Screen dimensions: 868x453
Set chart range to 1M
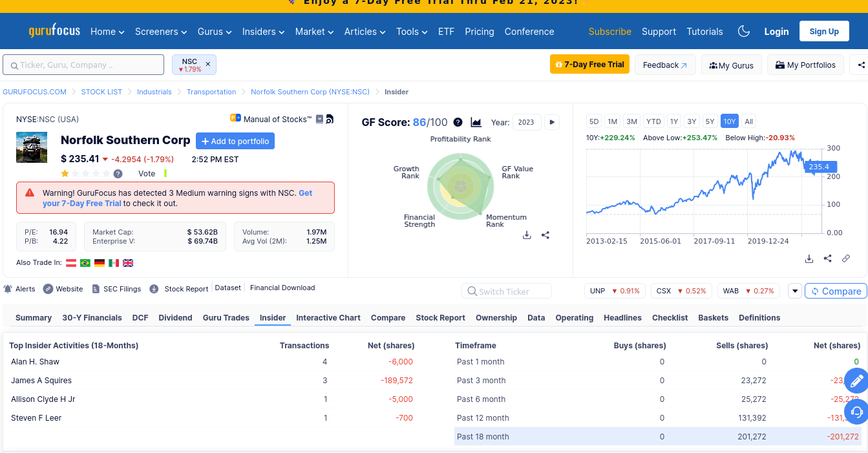coord(613,121)
